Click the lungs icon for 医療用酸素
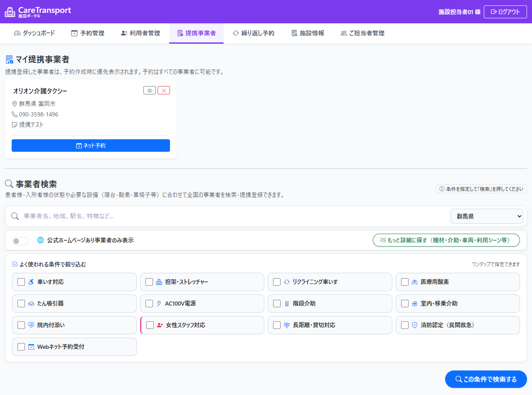The image size is (532, 395). click(x=414, y=282)
